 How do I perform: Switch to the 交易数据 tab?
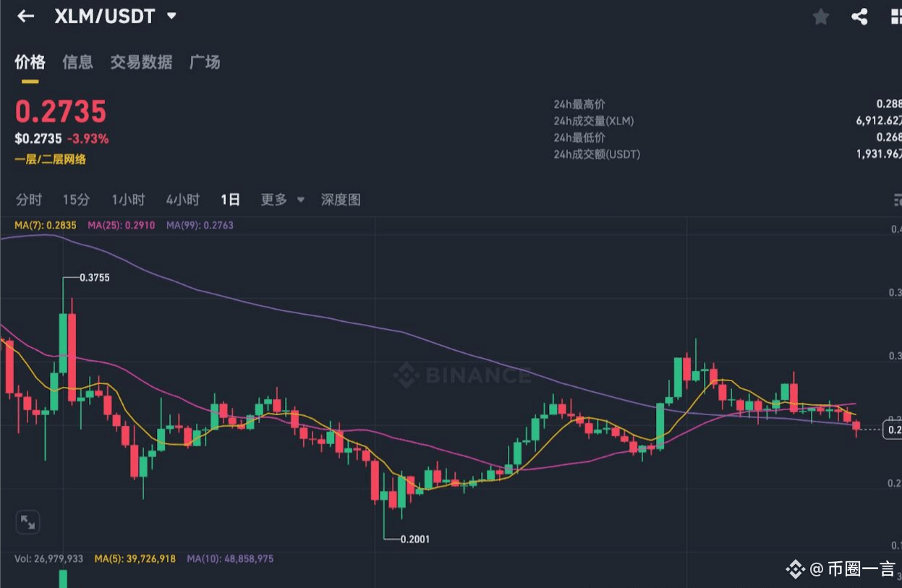(141, 62)
